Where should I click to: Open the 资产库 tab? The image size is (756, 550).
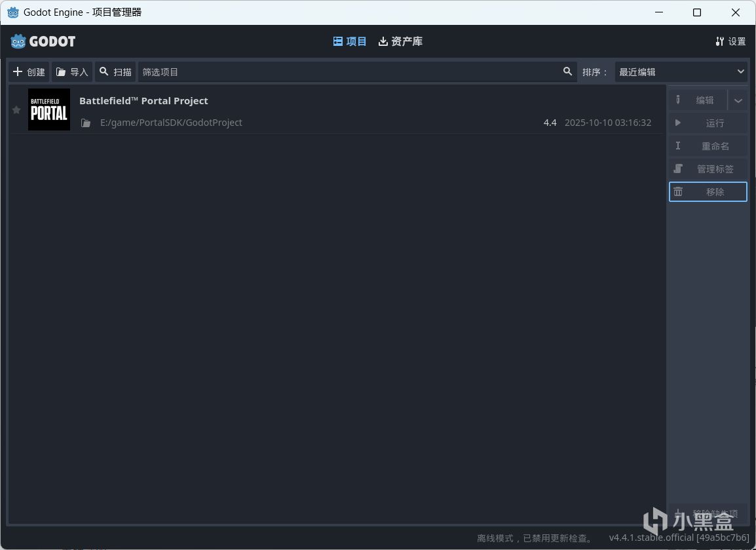(x=400, y=41)
